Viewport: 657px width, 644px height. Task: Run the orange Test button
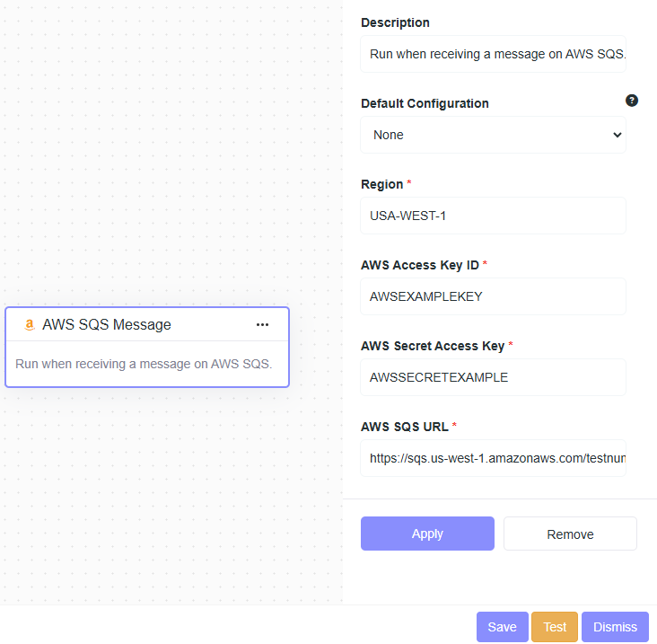pos(555,627)
